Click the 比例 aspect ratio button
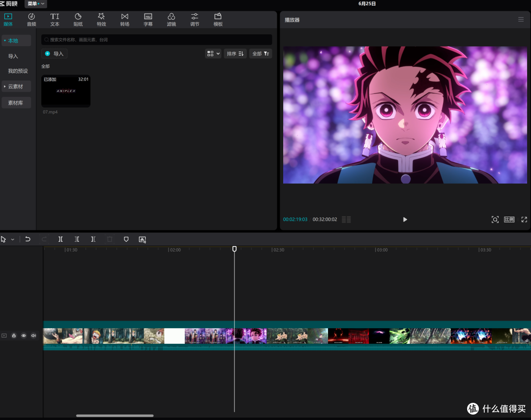The image size is (531, 420). [509, 219]
